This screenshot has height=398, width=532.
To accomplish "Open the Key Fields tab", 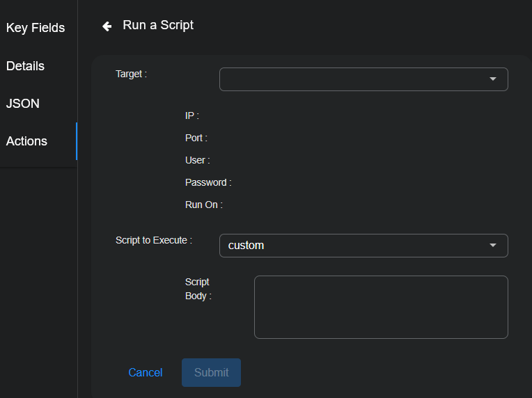I will [x=36, y=28].
